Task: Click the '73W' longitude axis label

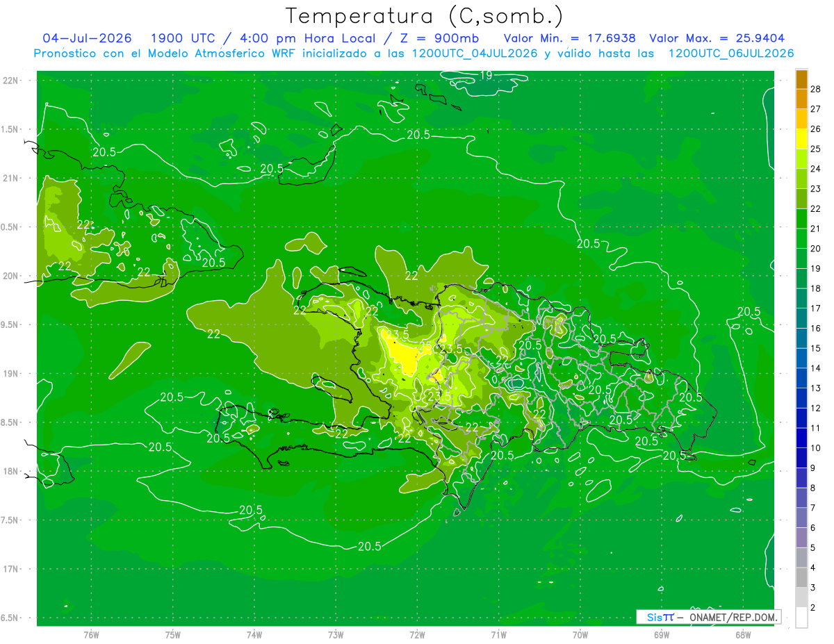Action: 336,635
